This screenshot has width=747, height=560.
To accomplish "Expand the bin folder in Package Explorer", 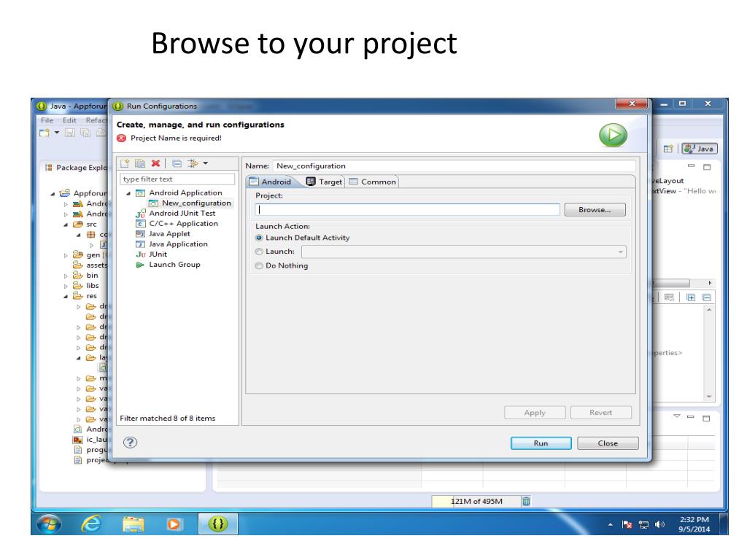I will point(66,276).
